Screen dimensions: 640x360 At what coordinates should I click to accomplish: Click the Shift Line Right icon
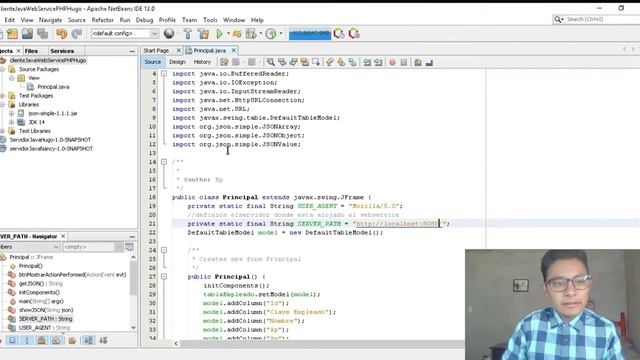point(378,62)
